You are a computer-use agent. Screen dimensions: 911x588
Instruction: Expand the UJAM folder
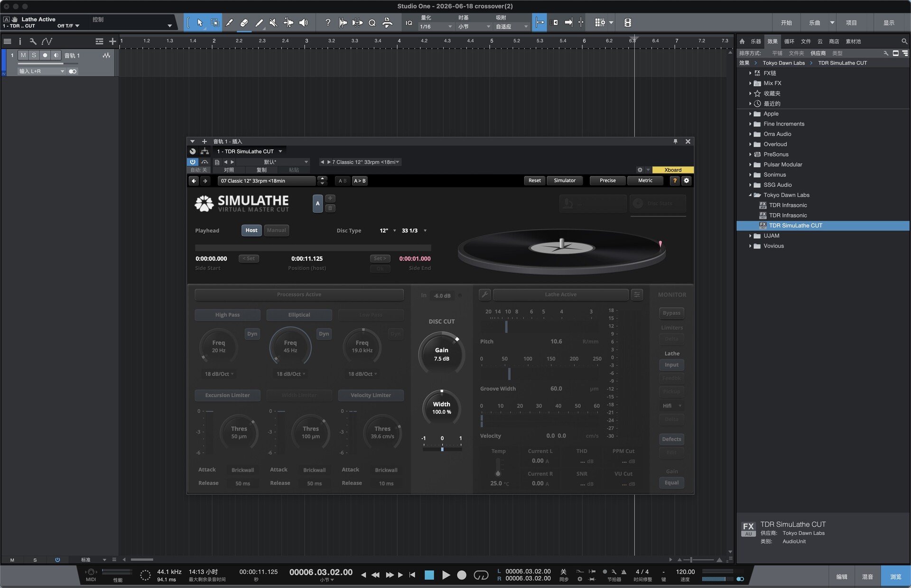coord(750,236)
